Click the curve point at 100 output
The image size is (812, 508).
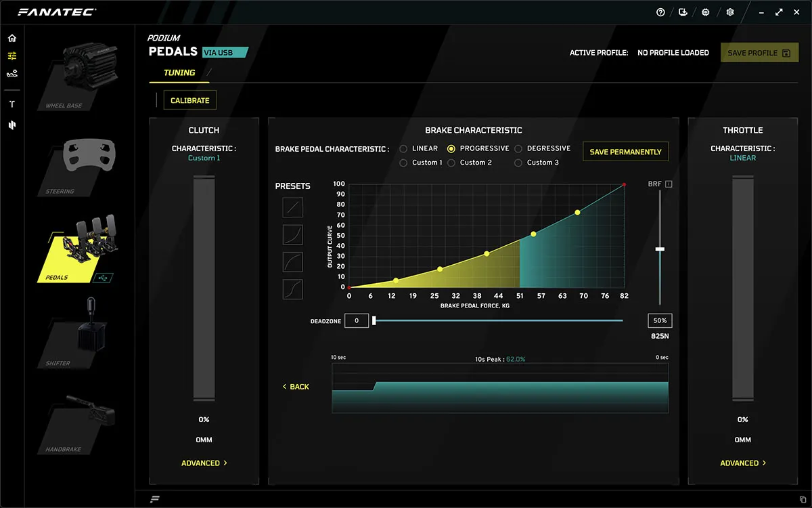624,184
